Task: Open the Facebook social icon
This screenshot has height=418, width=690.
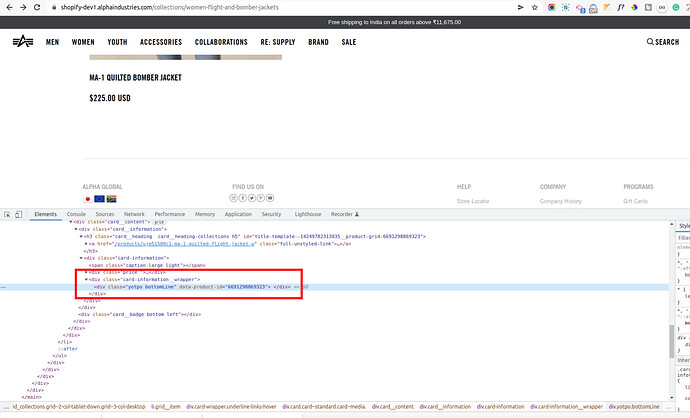Action: click(242, 198)
